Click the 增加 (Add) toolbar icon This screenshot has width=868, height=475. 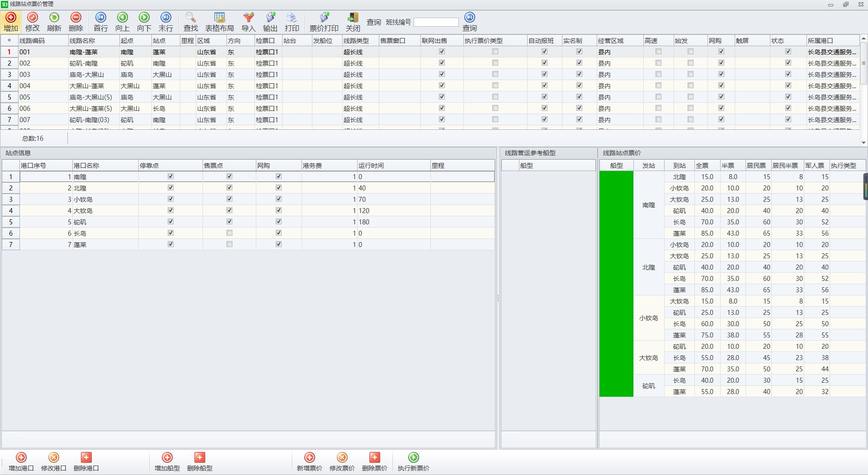[11, 18]
